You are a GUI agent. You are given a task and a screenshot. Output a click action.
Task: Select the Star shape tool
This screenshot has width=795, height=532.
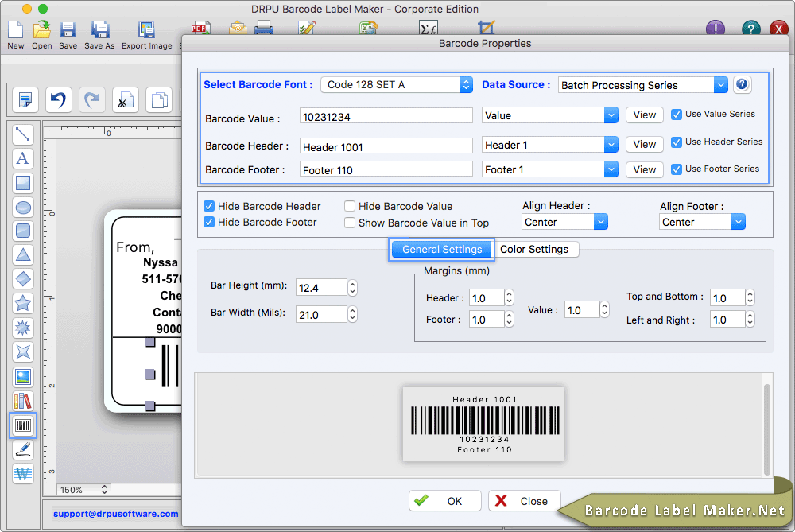23,303
